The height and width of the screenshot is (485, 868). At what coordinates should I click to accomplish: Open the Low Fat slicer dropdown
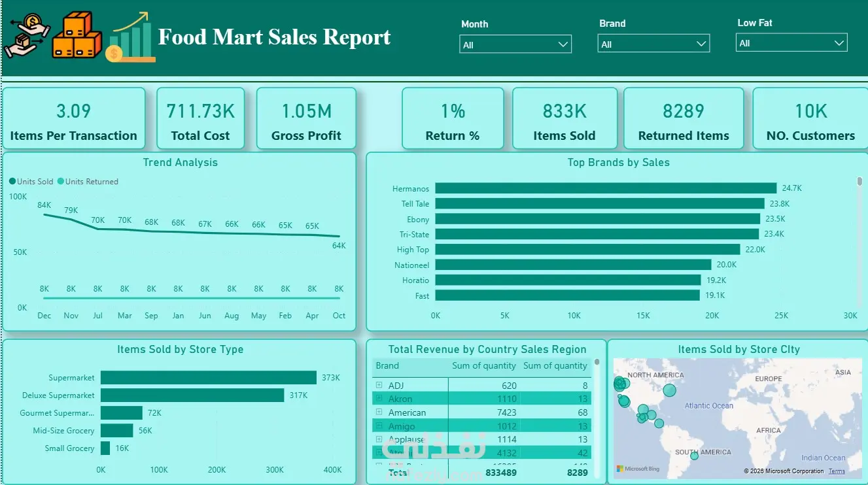coord(791,42)
